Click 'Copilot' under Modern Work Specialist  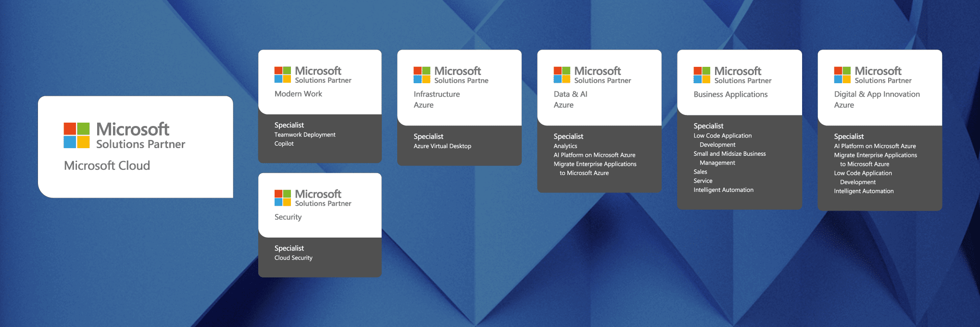coord(284,144)
